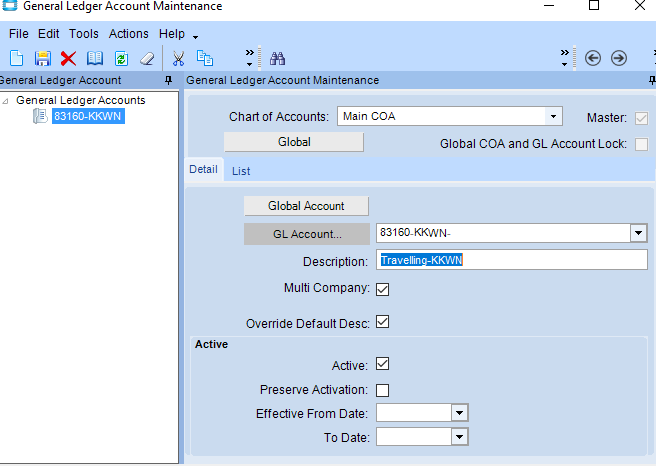This screenshot has width=656, height=466.
Task: Open the Edit menu
Action: pyautogui.click(x=49, y=33)
